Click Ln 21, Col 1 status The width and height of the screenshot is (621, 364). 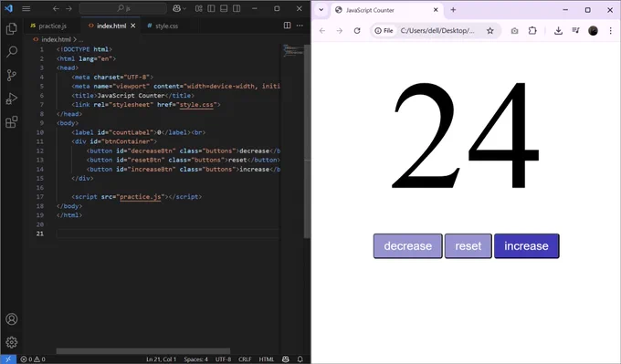click(x=162, y=359)
